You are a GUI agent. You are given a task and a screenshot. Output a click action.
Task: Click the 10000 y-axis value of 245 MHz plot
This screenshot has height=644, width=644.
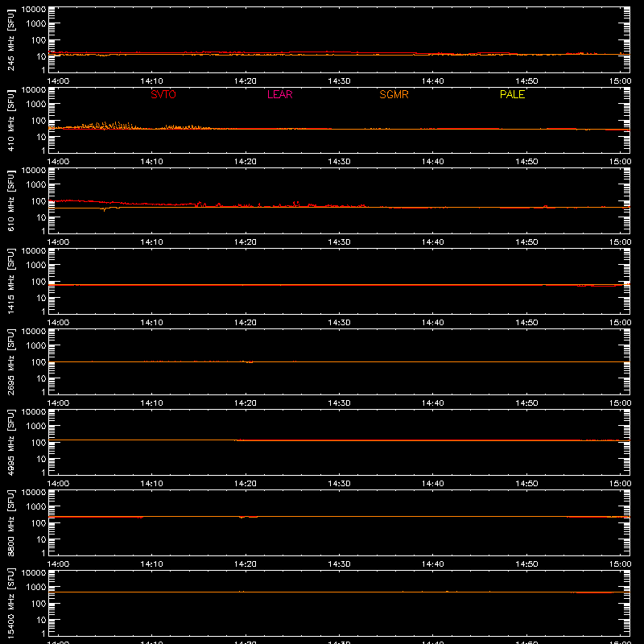click(x=34, y=10)
